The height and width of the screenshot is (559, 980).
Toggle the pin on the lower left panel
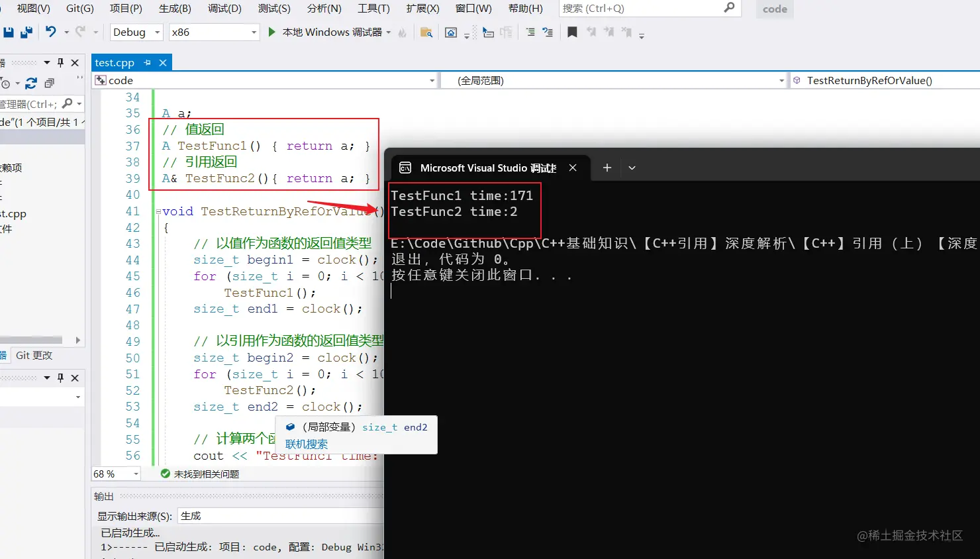pos(61,378)
